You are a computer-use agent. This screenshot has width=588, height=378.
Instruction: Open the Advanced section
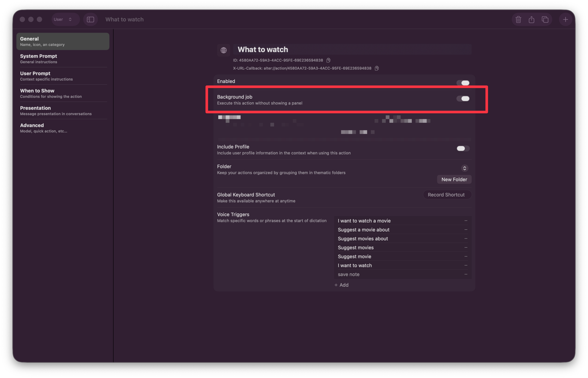[63, 128]
